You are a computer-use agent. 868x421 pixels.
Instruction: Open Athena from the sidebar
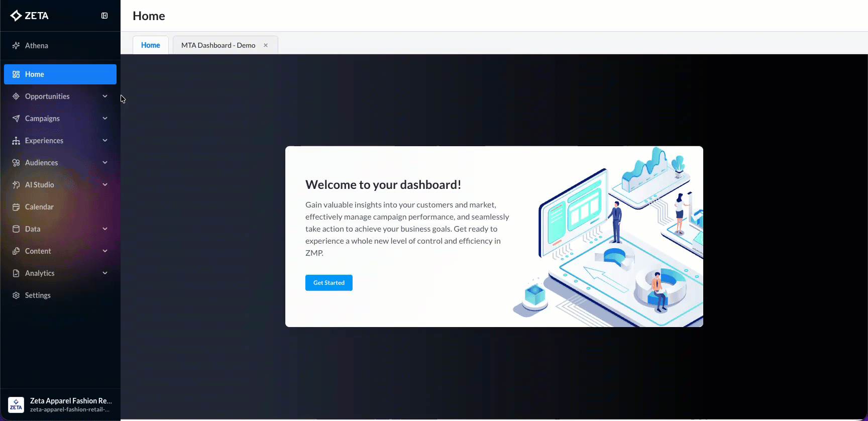[60, 46]
